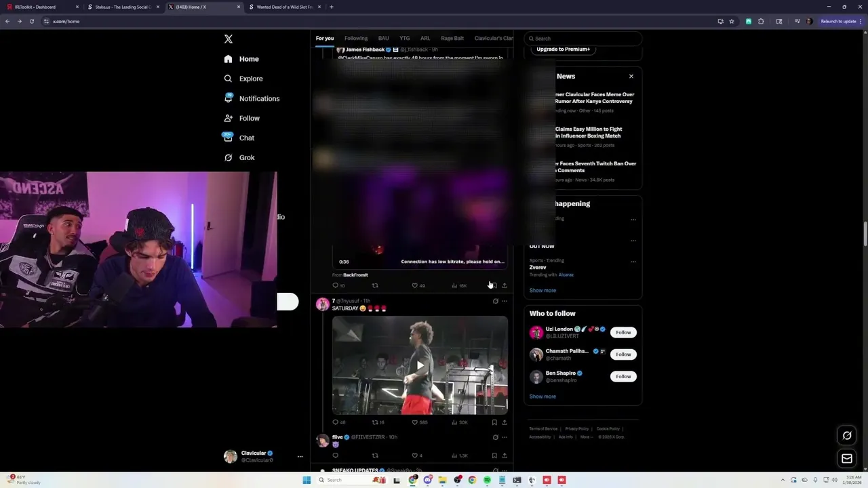Switch to Wanted Dead or a Wild tab

285,7
